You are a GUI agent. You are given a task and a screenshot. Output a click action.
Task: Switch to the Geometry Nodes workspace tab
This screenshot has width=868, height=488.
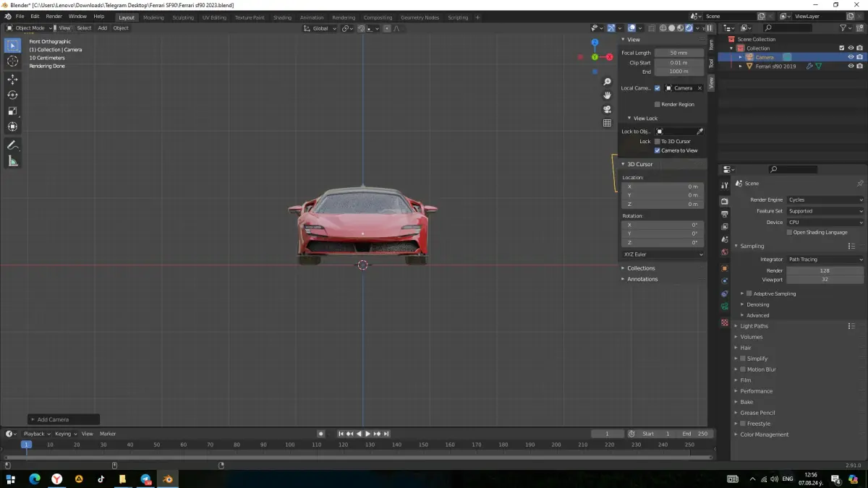420,17
